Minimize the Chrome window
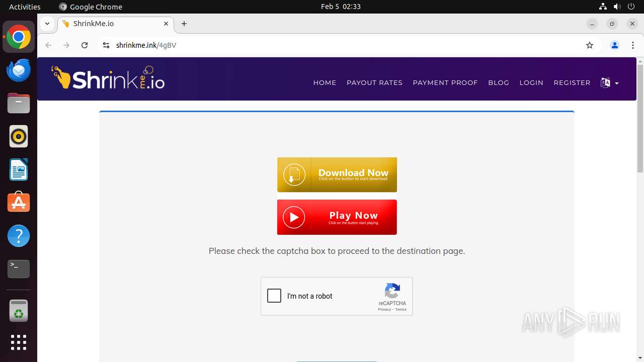The image size is (644, 362). pyautogui.click(x=592, y=24)
